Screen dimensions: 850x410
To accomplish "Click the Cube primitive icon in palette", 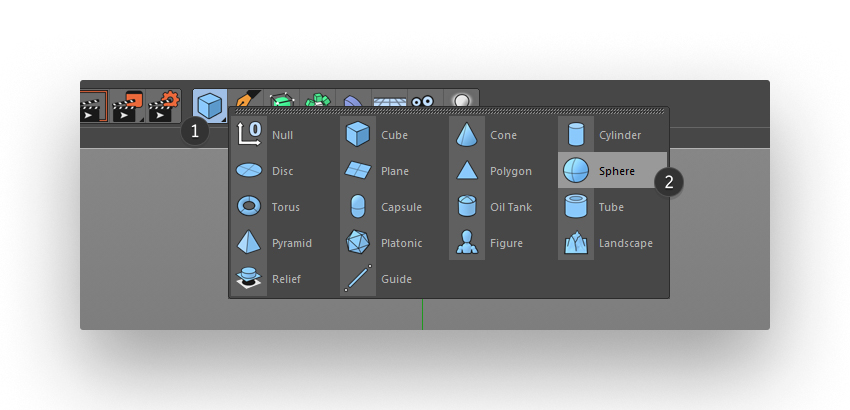I will (x=358, y=134).
